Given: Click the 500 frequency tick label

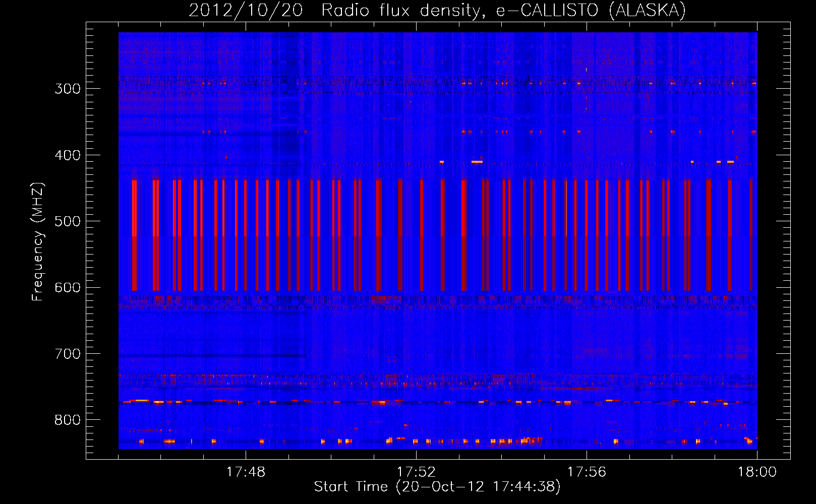Looking at the screenshot, I should tap(68, 221).
